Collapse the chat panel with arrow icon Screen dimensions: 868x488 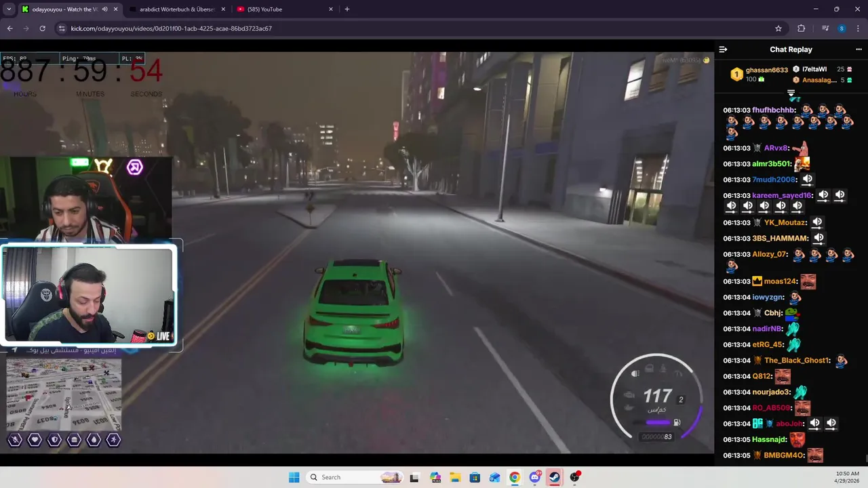pos(723,49)
